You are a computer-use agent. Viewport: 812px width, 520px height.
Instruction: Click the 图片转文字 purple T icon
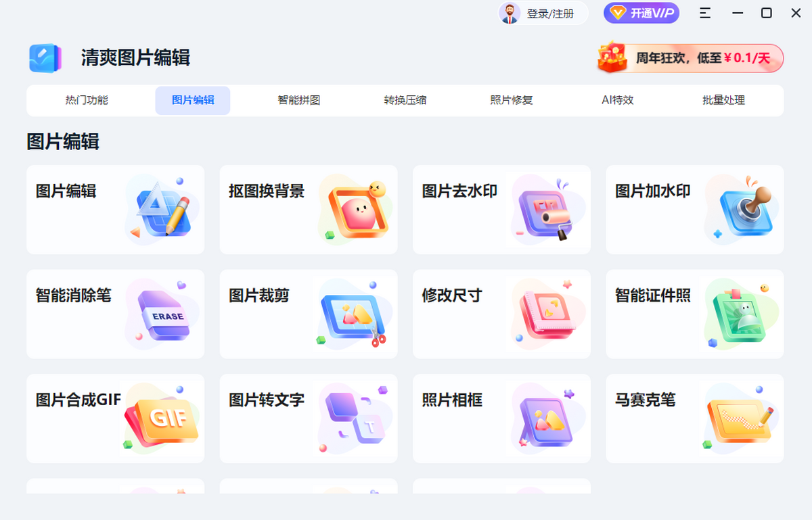coord(355,418)
